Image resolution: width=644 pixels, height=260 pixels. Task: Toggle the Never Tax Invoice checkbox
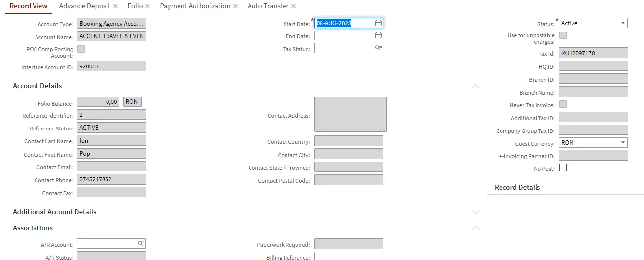tap(563, 104)
